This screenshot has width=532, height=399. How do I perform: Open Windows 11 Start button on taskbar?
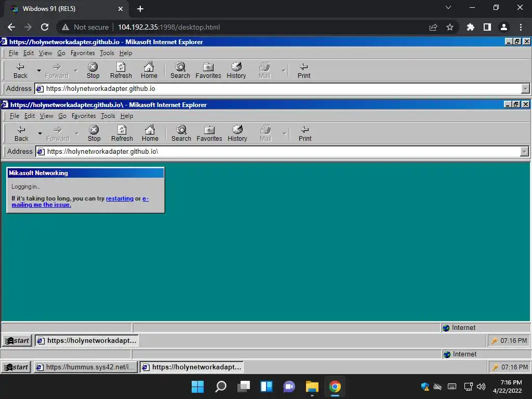coord(197,387)
